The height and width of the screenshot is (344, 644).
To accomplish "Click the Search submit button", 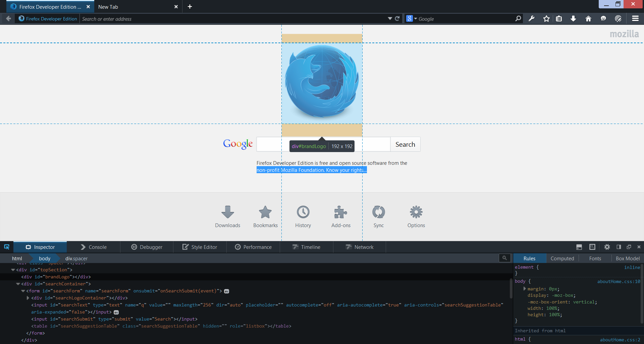I will click(x=405, y=144).
